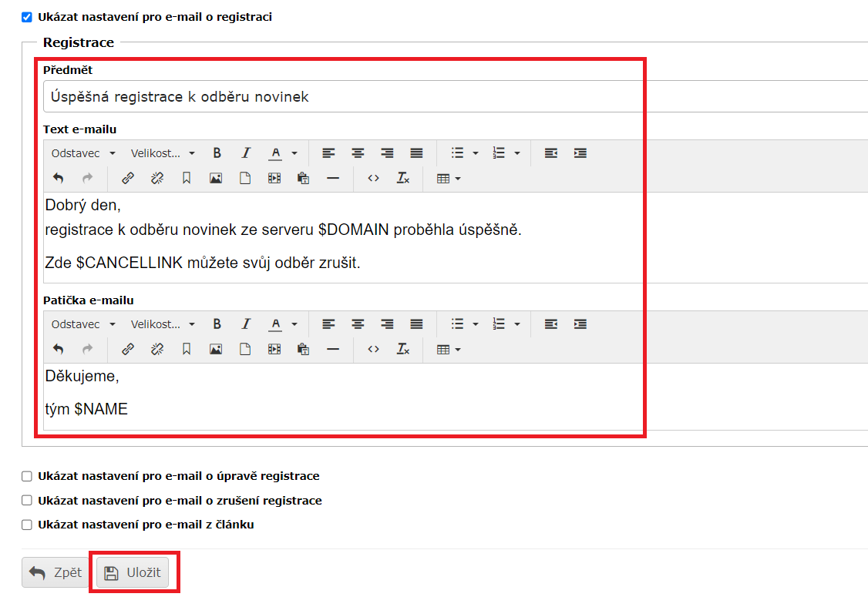This screenshot has height=607, width=868.
Task: Uncheck 'Ukázat nastavení pro e-mail o registraci'
Action: click(27, 17)
